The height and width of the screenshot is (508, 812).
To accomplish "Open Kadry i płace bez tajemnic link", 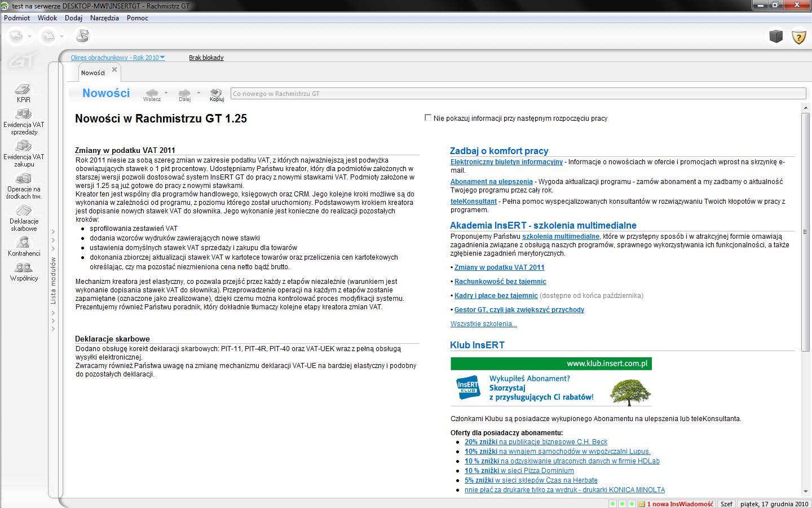I will (x=496, y=296).
